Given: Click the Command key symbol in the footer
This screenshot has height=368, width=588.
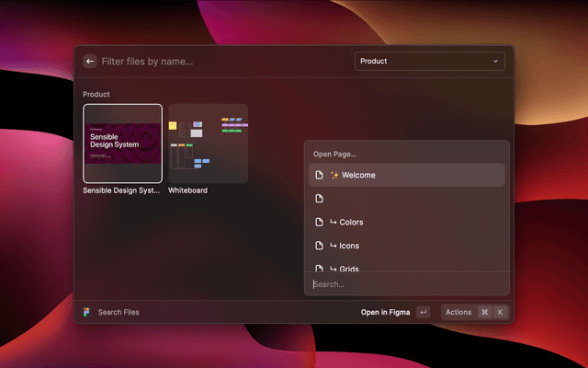Looking at the screenshot, I should coord(484,312).
